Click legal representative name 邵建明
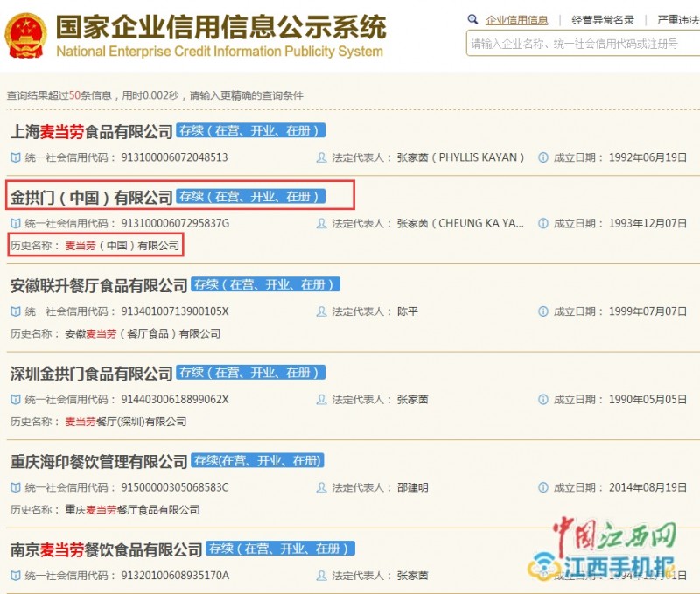 point(412,487)
